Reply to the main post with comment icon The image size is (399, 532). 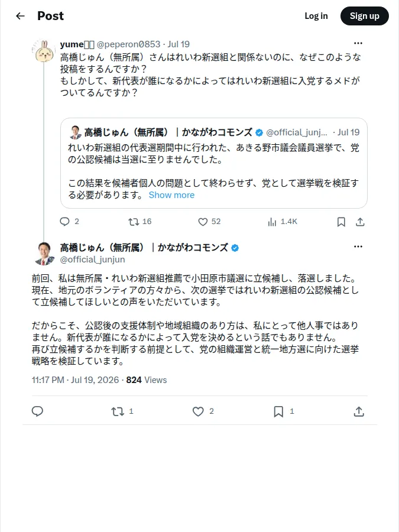tap(37, 411)
